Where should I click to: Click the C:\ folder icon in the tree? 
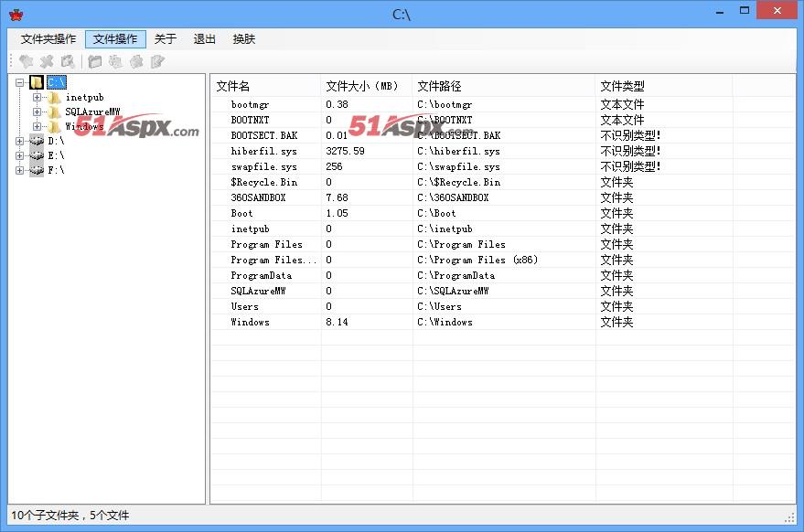37,82
